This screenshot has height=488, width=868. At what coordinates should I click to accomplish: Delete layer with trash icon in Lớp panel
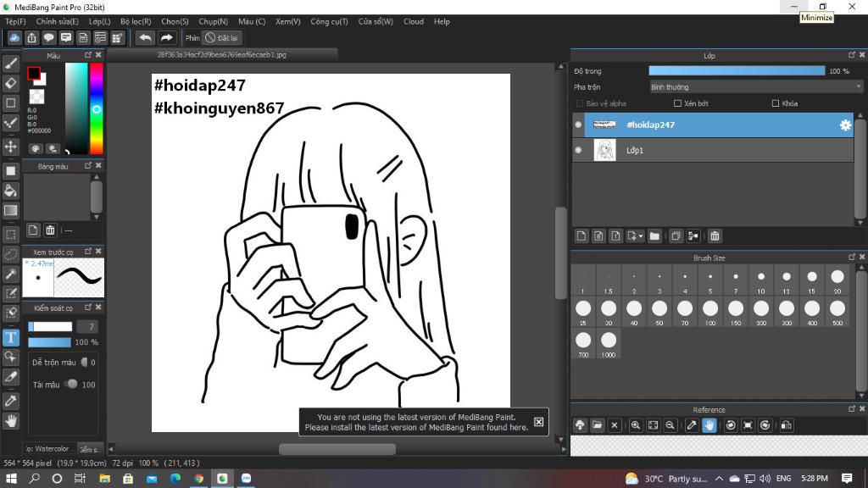pyautogui.click(x=715, y=236)
